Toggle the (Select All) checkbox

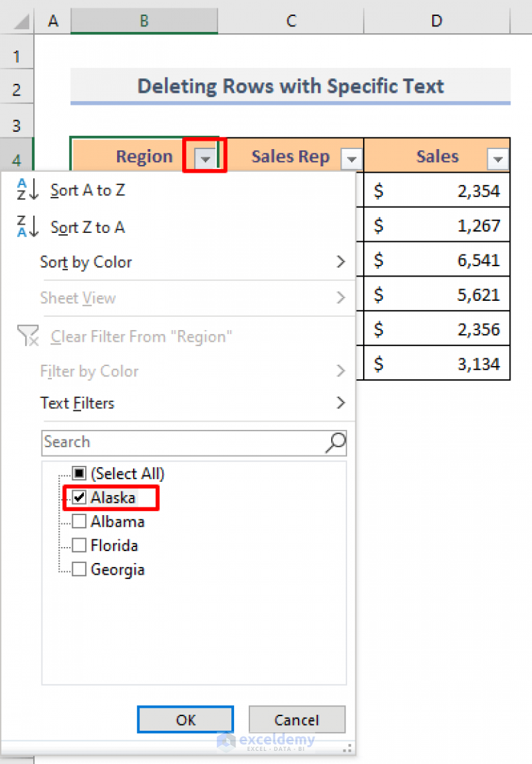pyautogui.click(x=79, y=473)
